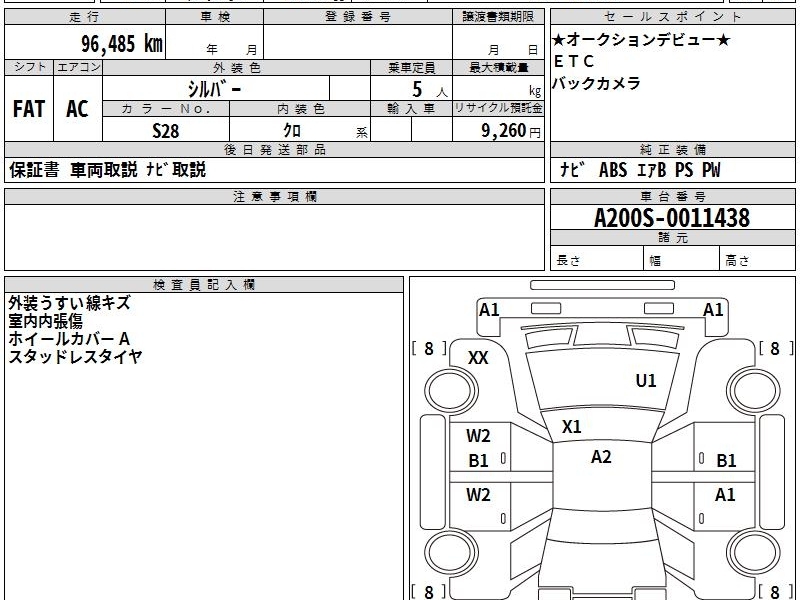Click the 内装色 header
Image resolution: width=800 pixels, height=600 pixels.
[x=300, y=109]
